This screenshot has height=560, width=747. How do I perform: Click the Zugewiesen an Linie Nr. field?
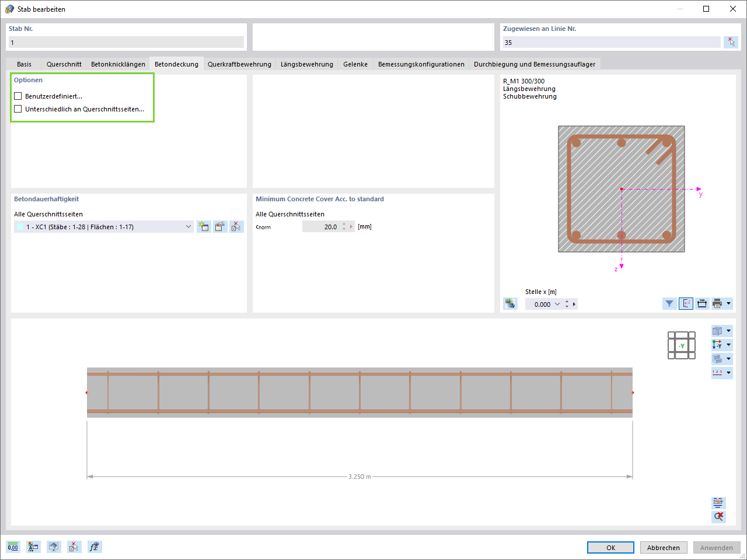point(612,42)
